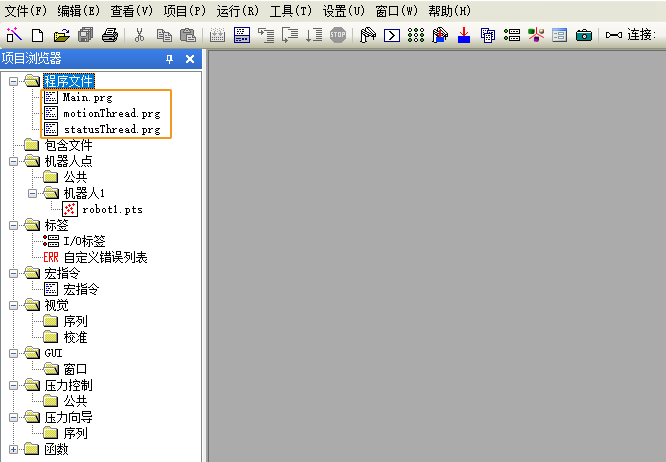666x462 pixels.
Task: Open the I/O label editor toolbar icon
Action: (512, 35)
